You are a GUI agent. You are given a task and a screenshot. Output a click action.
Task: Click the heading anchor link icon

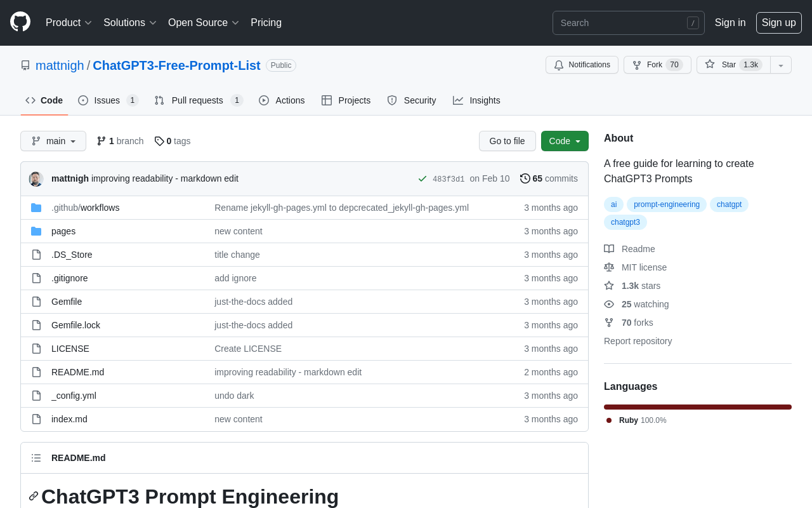click(34, 496)
